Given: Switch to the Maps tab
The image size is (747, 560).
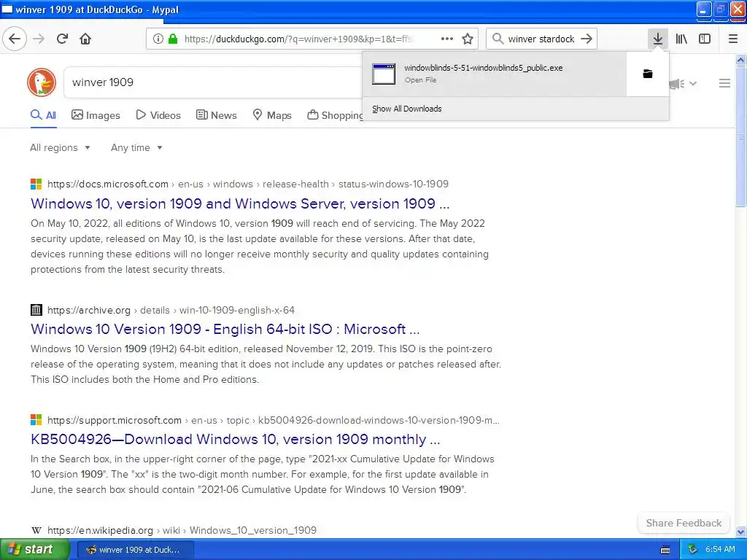Looking at the screenshot, I should [x=272, y=115].
